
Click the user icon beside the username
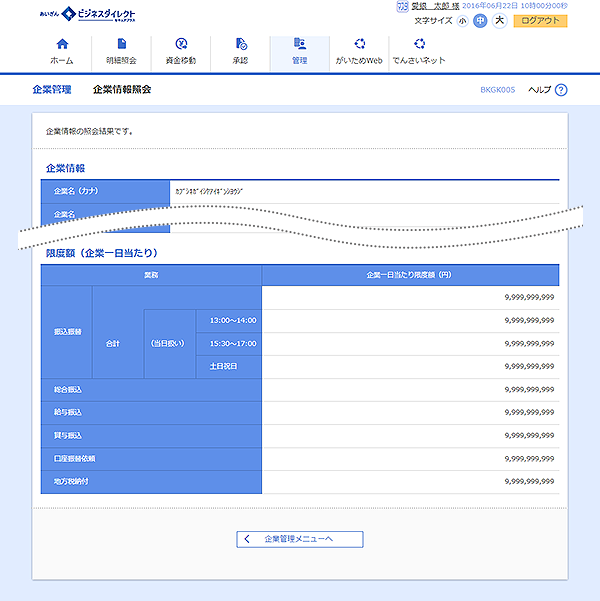[x=402, y=6]
